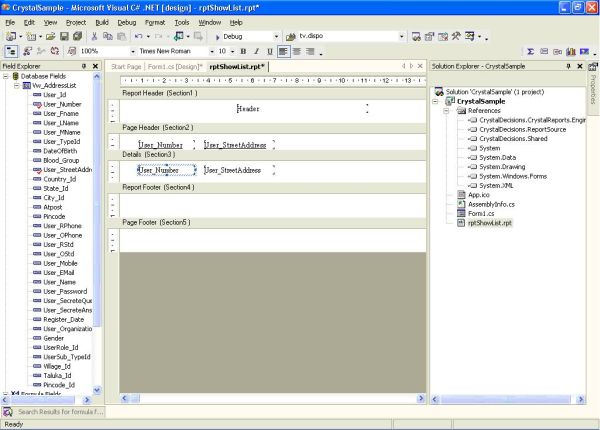Screen dimensions: 600x430
Task: Open the Toolbox hammer-and-wrench icon
Action: click(x=456, y=36)
